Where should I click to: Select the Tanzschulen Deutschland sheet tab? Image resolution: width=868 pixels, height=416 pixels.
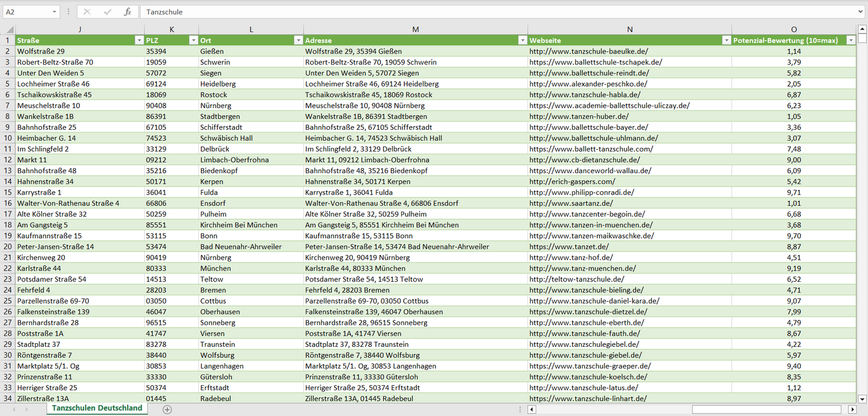tap(97, 408)
